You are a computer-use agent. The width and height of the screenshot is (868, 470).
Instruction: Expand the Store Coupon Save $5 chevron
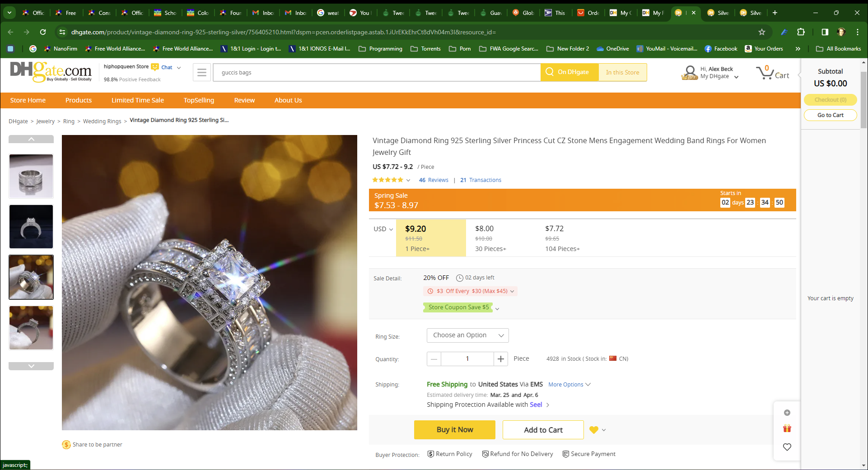coord(497,309)
